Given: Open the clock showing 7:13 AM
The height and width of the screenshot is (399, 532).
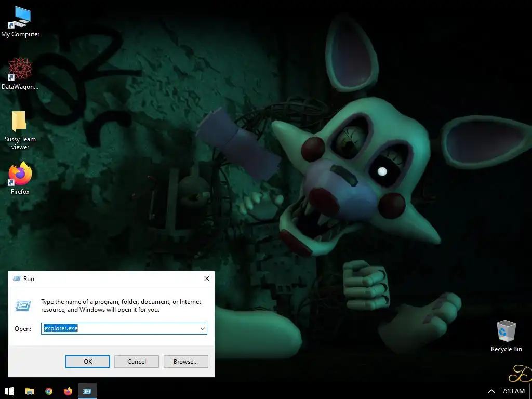Looking at the screenshot, I should coord(513,391).
